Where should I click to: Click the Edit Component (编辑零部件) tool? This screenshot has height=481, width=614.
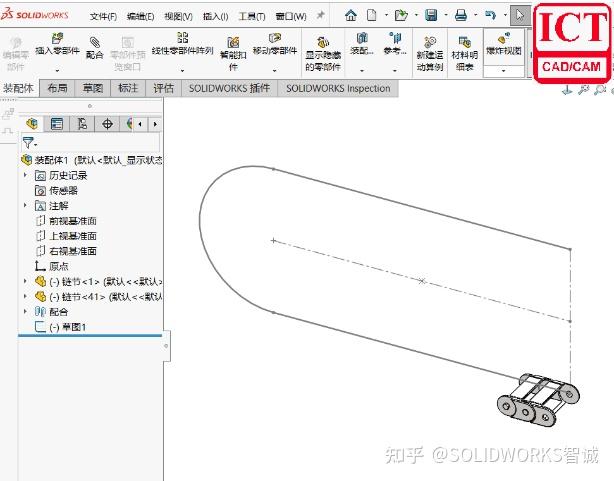click(16, 54)
